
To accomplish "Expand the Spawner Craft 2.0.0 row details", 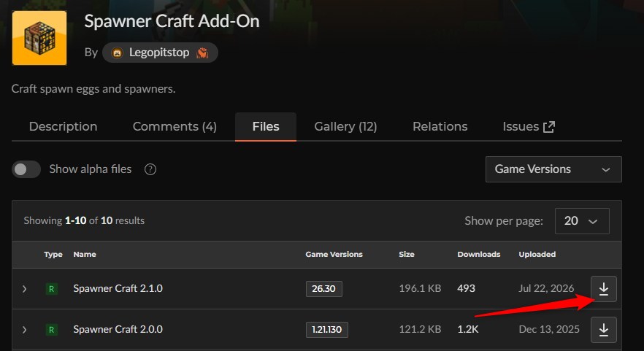I will (x=25, y=330).
